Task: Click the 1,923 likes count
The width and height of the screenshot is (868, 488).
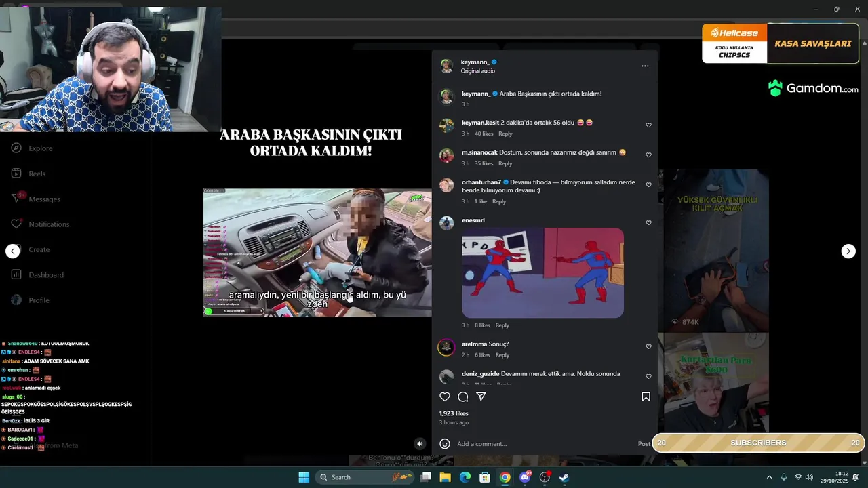Action: tap(454, 413)
